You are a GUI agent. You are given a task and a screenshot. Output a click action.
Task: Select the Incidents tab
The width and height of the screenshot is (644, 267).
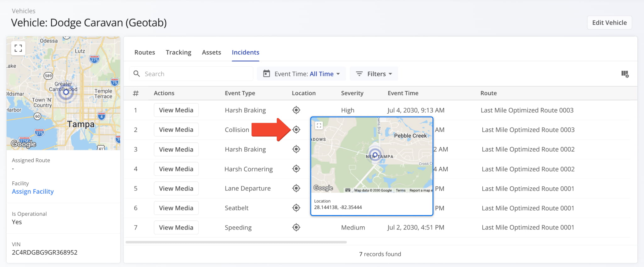pos(246,52)
